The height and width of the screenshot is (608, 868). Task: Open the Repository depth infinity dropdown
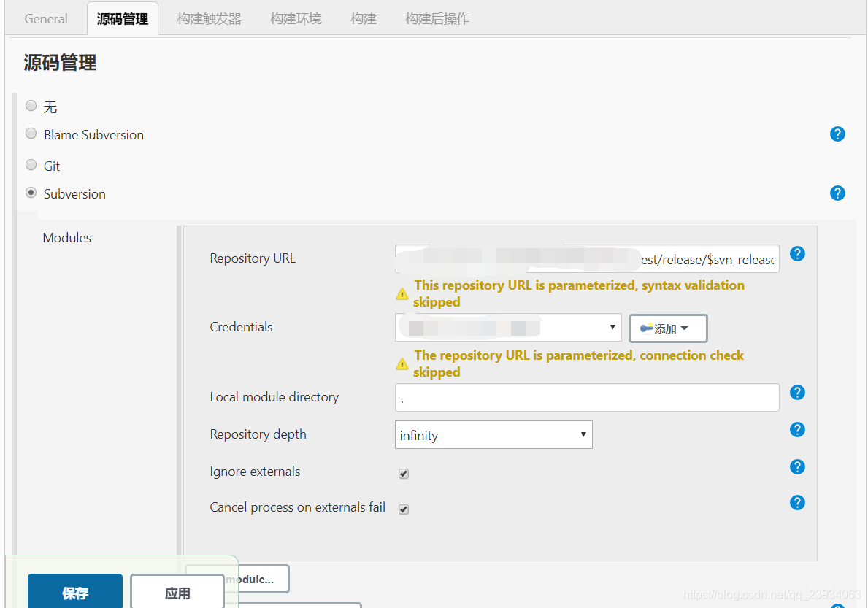pyautogui.click(x=493, y=435)
